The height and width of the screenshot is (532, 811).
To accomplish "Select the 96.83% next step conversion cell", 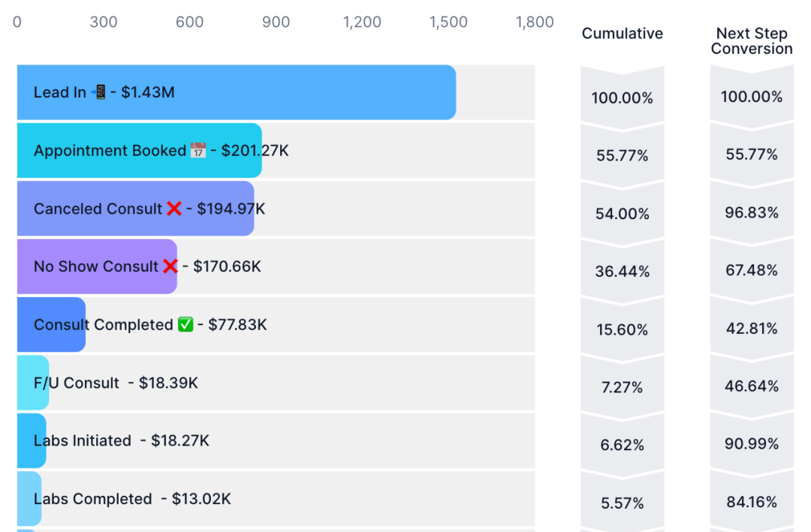I will 752,212.
